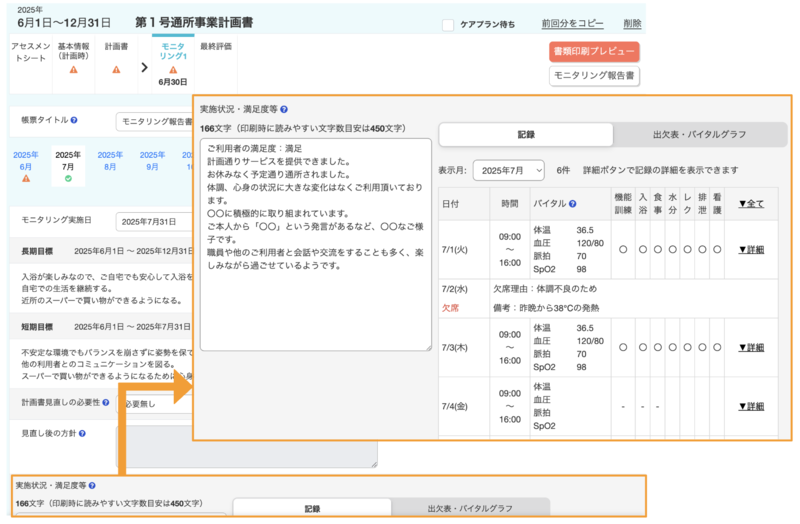Select the lower 記録 tab
Viewport: 800px width, 524px height.
click(x=312, y=508)
